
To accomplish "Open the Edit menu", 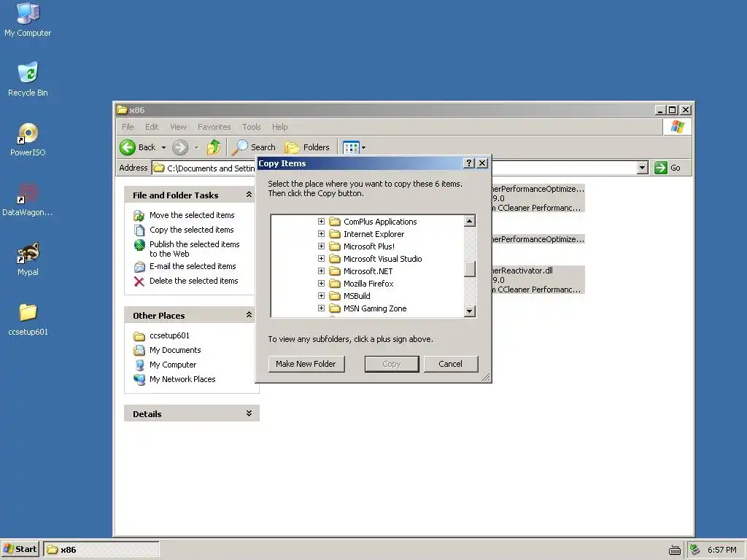I will click(152, 127).
